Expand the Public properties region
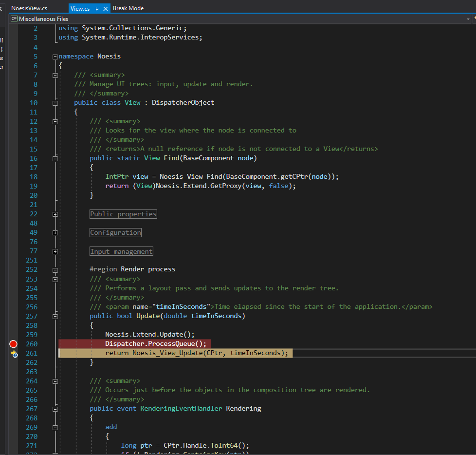476x455 pixels. coord(55,214)
